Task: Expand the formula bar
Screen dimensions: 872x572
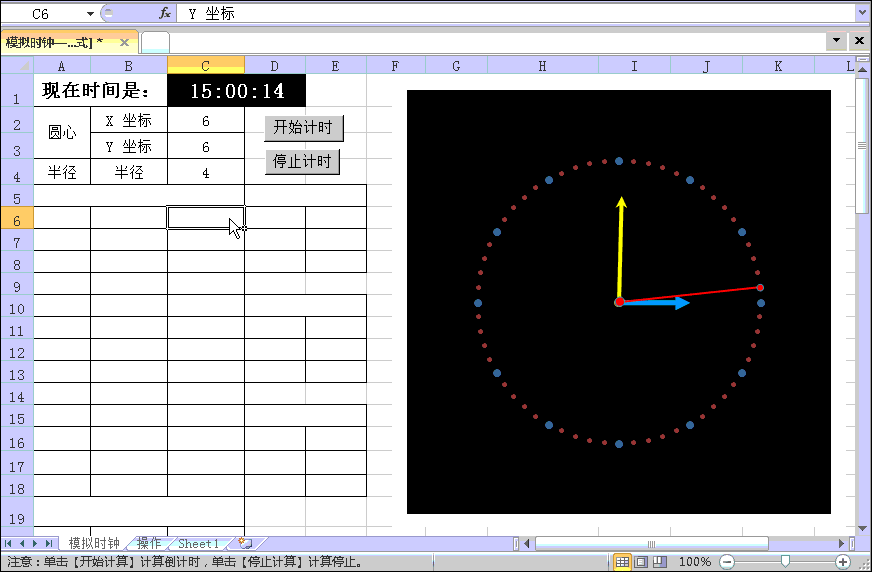Action: (863, 14)
